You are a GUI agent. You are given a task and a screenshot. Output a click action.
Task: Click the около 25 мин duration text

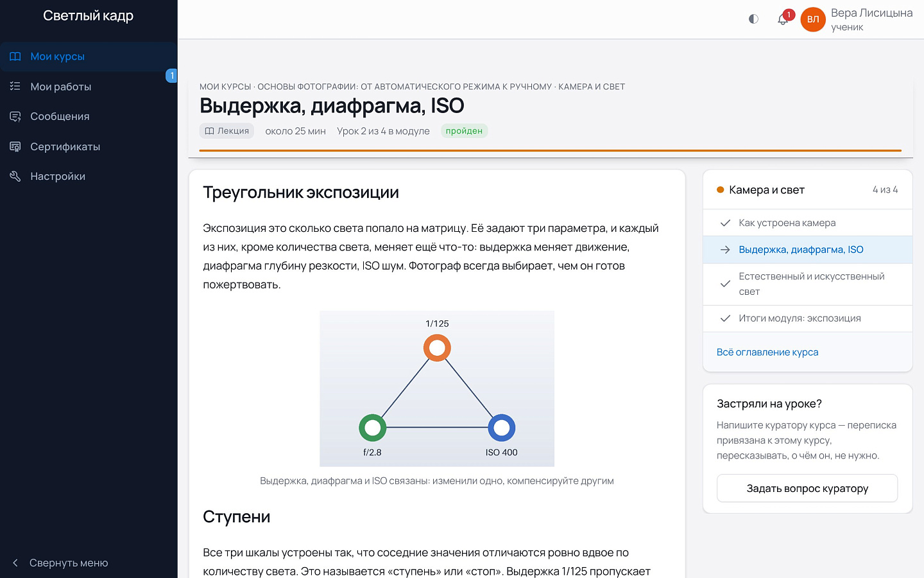pyautogui.click(x=296, y=131)
